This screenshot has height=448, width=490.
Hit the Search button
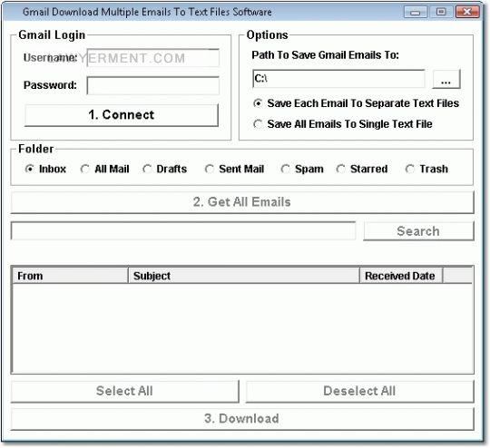(x=418, y=231)
